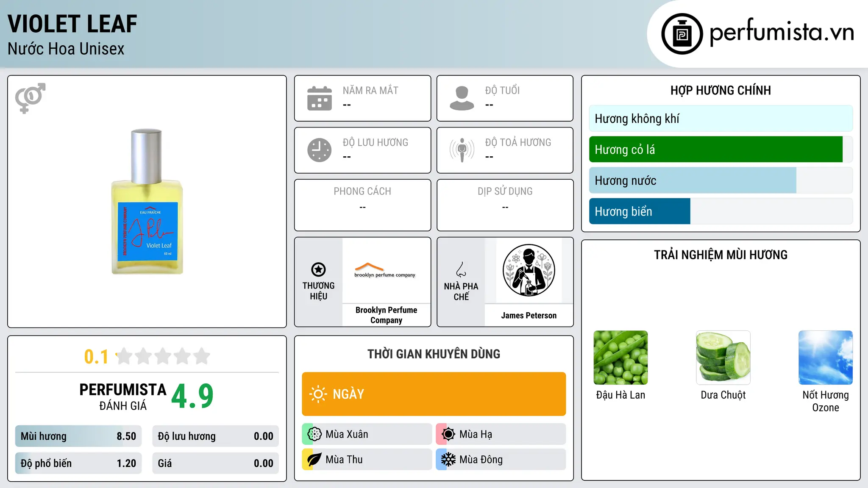
Task: Click the clock icon for Độ Lưu Hương
Action: click(x=320, y=150)
